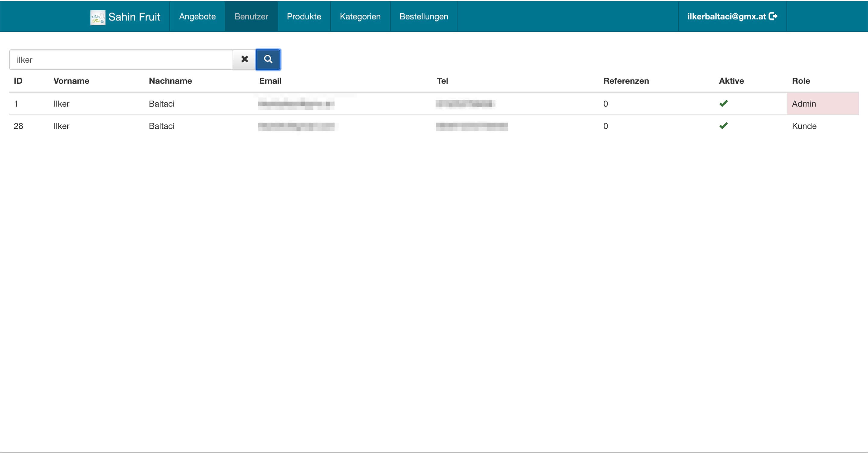868x453 pixels.
Task: Toggle active checkmark for user ID 28
Action: click(723, 126)
